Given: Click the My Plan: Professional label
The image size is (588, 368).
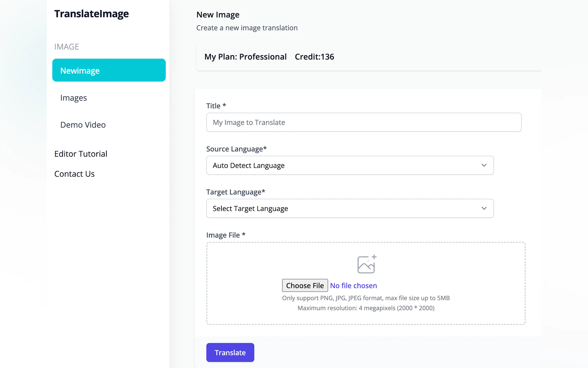Looking at the screenshot, I should (245, 57).
